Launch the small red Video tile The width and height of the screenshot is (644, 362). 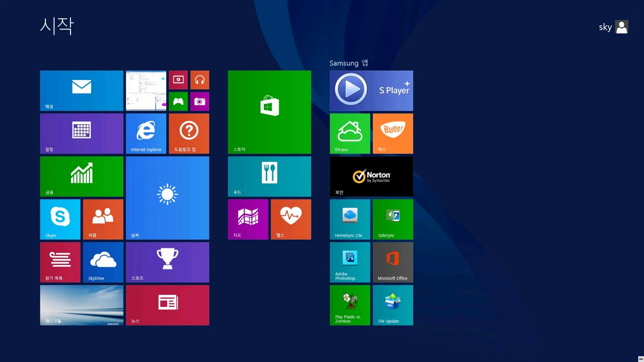tap(178, 80)
